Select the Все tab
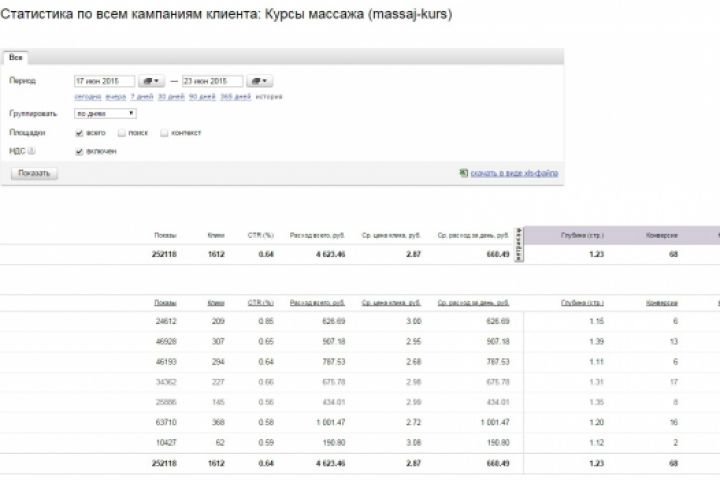 (x=16, y=57)
